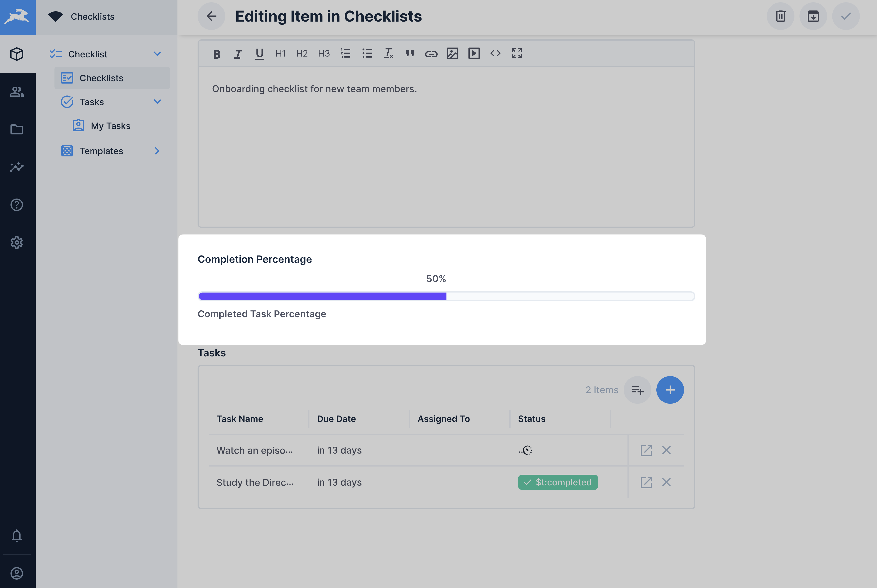Go back using the arrow button
The width and height of the screenshot is (877, 588).
coord(211,16)
